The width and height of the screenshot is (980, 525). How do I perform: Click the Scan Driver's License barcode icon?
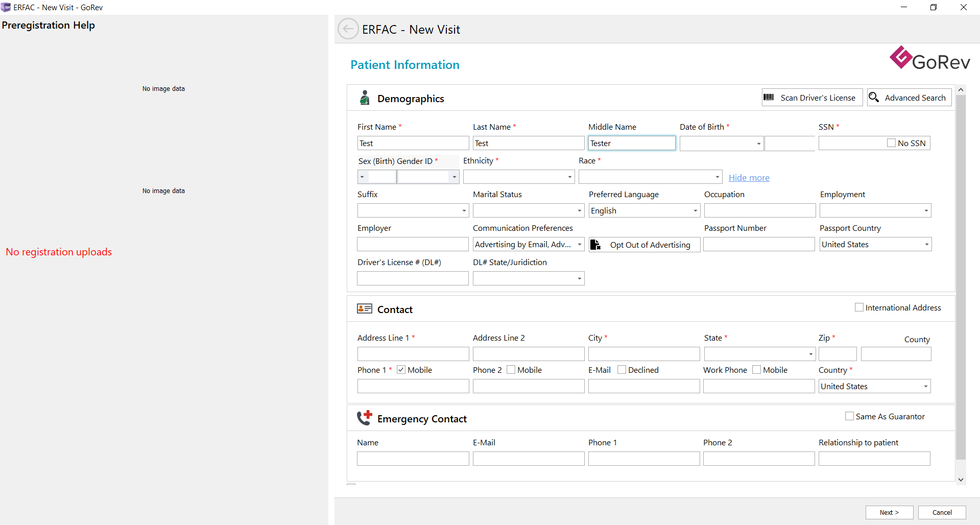click(x=769, y=97)
